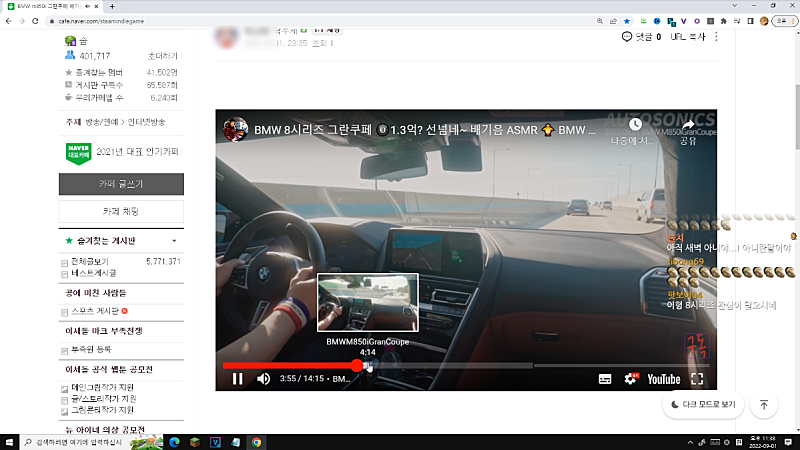The width and height of the screenshot is (800, 450).
Task: Open the Chrome profile avatar
Action: [x=764, y=21]
